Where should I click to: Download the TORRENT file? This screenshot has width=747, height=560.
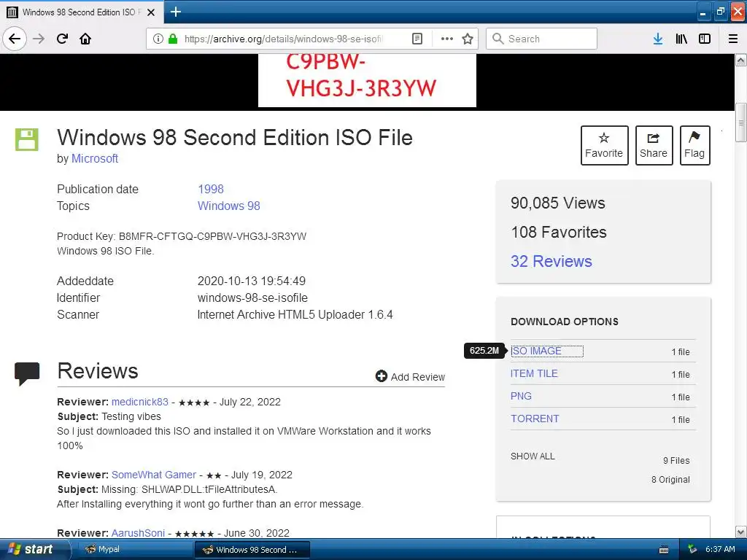(535, 419)
